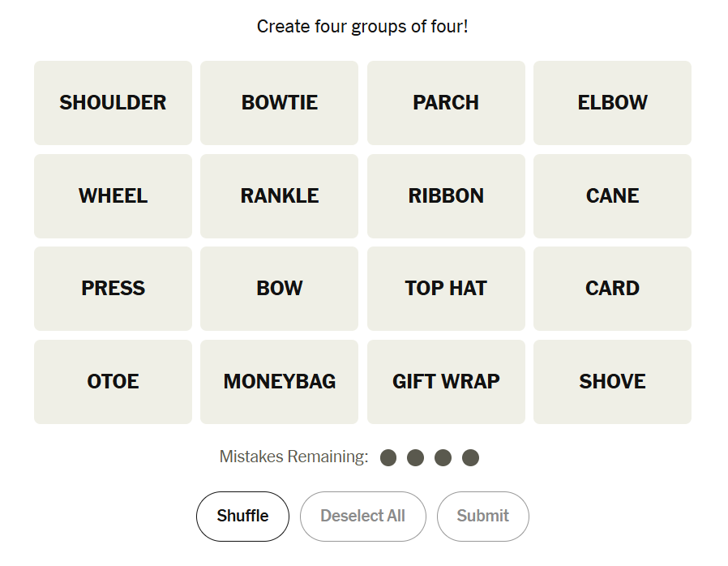Pick the OTOE tile

[x=113, y=382]
